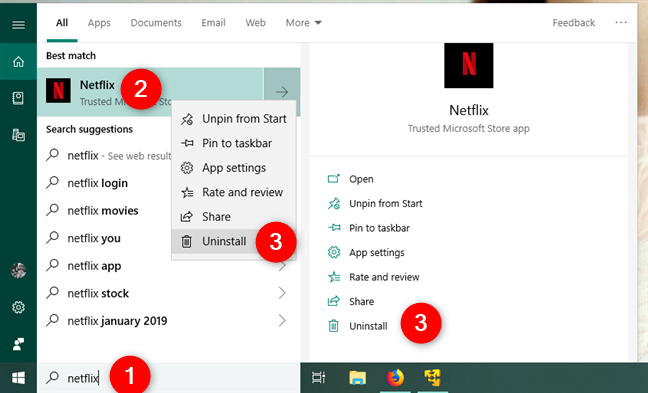Click the Netflix icon in Best match

tap(58, 91)
